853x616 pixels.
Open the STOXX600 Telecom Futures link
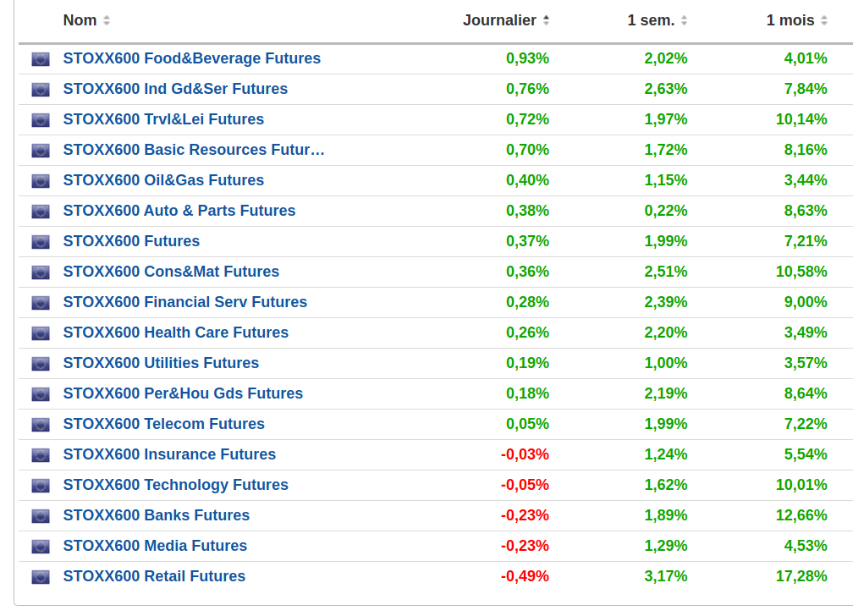pyautogui.click(x=163, y=424)
